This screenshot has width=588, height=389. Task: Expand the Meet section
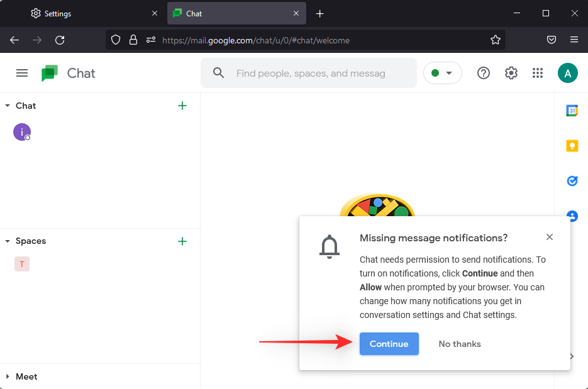(8, 377)
